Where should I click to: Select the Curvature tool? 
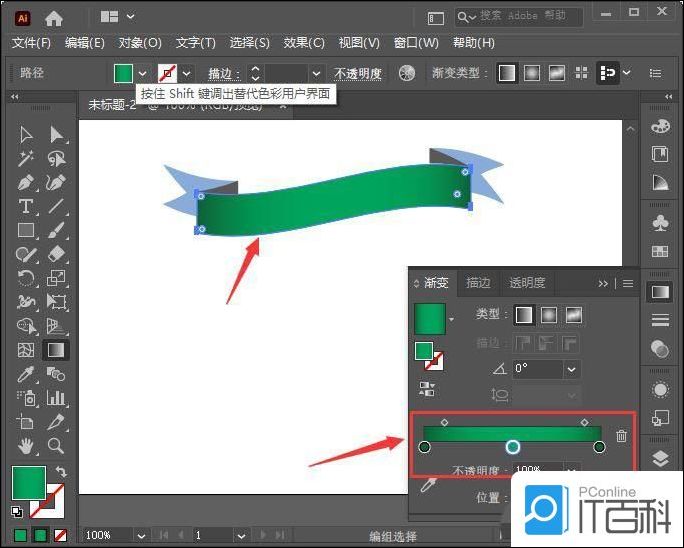(56, 182)
